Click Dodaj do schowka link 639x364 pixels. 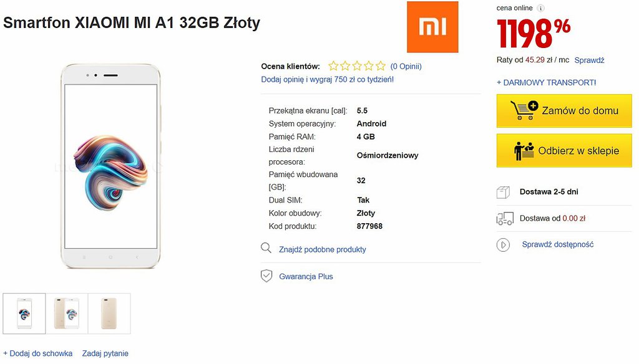[x=37, y=353]
